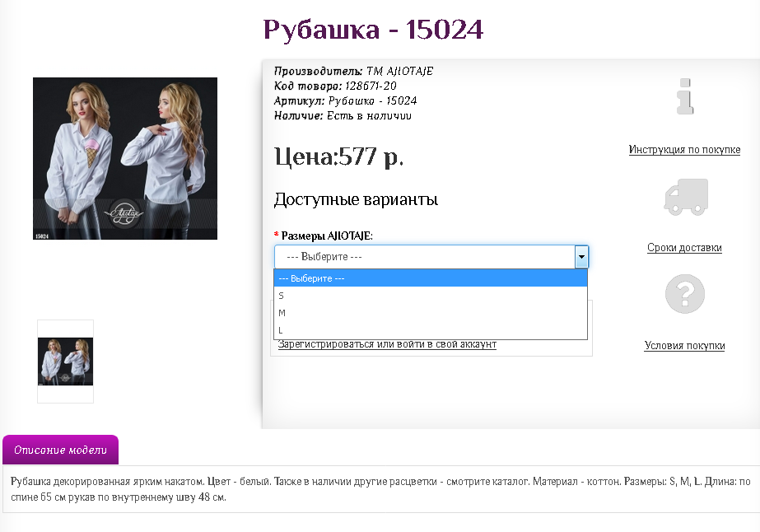Click the product description paragraph text
This screenshot has width=760, height=532.
point(380,489)
